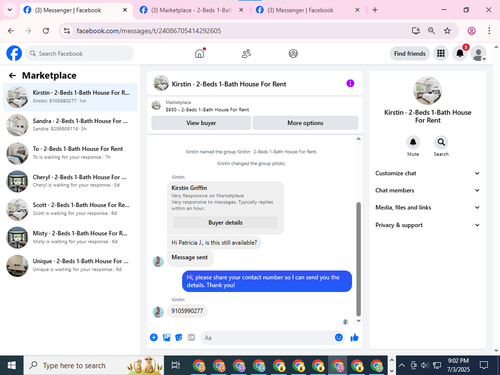Image resolution: width=500 pixels, height=375 pixels.
Task: Switch to the Marketplace 2-Beds browser tab
Action: [191, 10]
